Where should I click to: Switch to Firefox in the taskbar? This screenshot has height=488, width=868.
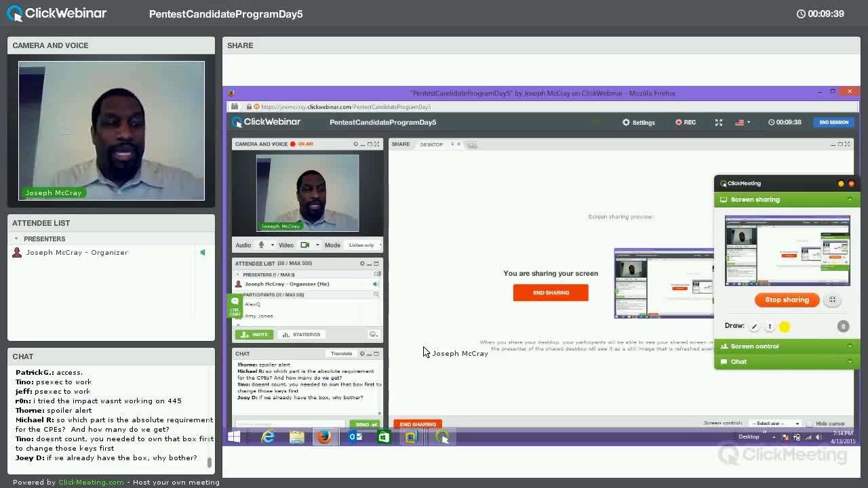coord(325,437)
